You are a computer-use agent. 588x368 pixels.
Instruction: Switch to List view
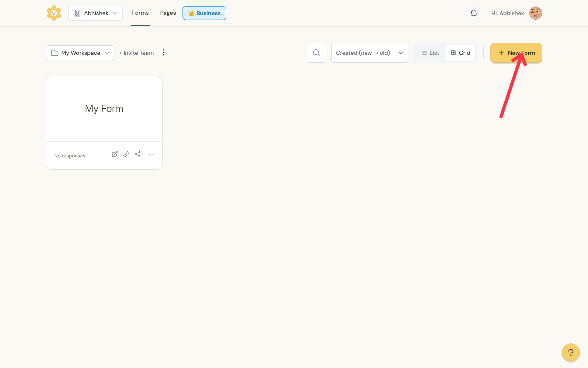pos(430,53)
